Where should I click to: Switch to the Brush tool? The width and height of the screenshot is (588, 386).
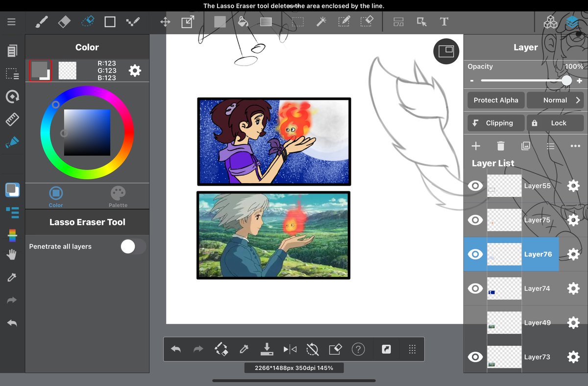point(41,22)
